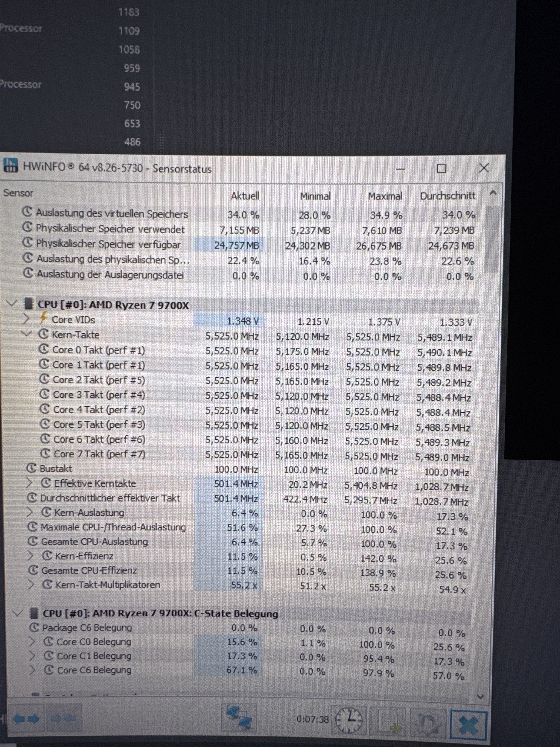Maximize the HWiNFO sensor window
This screenshot has width=560, height=747.
pyautogui.click(x=441, y=168)
